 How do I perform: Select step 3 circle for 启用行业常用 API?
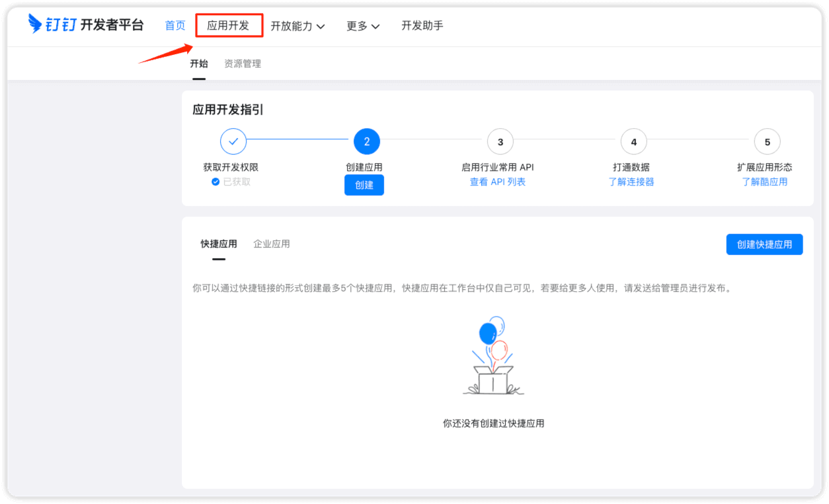(x=500, y=141)
